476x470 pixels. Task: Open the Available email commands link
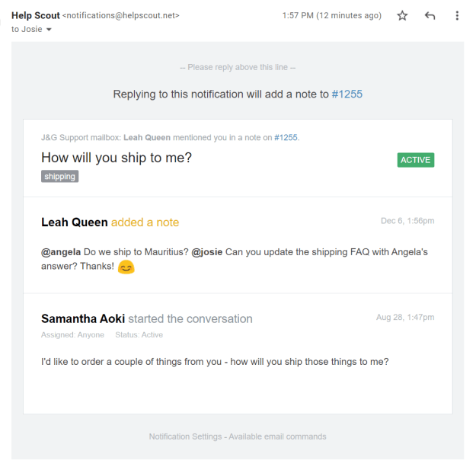pyautogui.click(x=277, y=436)
